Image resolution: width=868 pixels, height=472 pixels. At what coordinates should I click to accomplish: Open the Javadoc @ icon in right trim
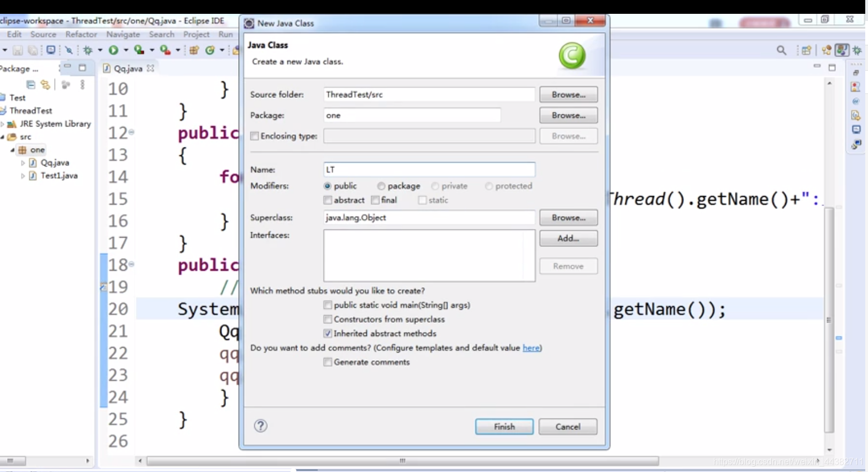pyautogui.click(x=856, y=101)
